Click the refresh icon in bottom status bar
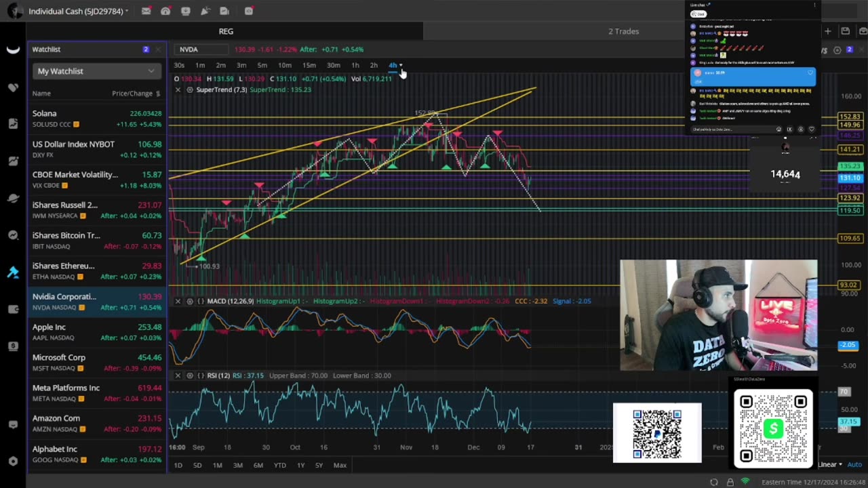Viewport: 868px width, 488px height. 714,482
